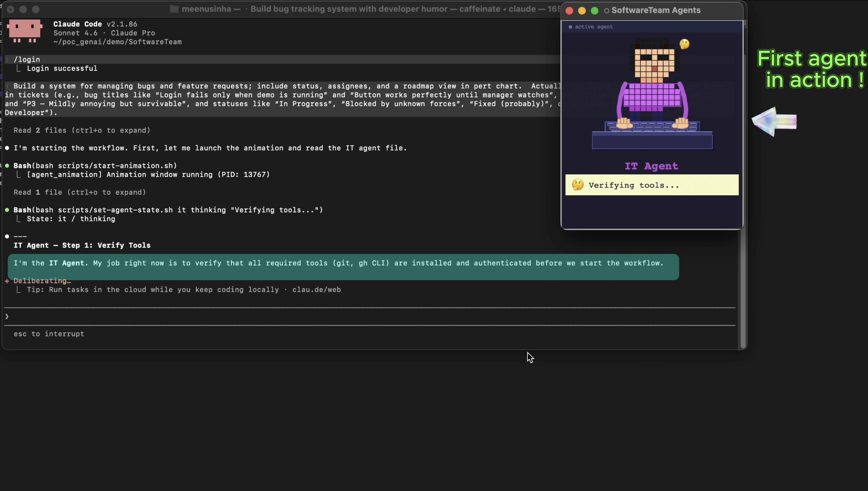The height and width of the screenshot is (491, 868).
Task: Click the esc to interrupt label
Action: [x=49, y=334]
